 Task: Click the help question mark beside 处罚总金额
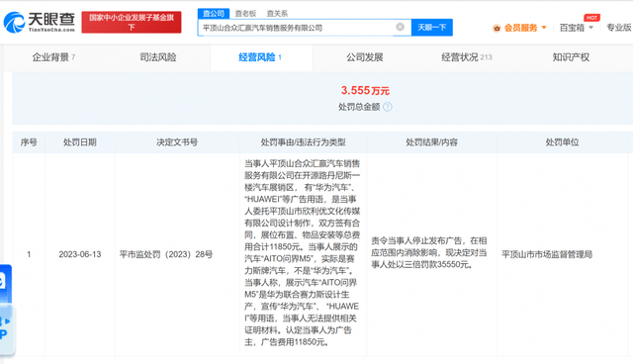388,107
